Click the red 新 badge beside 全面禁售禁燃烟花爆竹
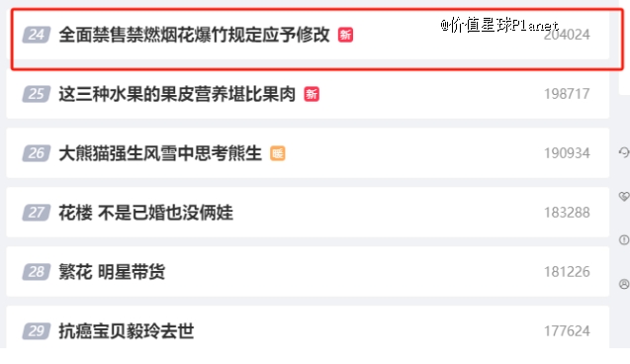The width and height of the screenshot is (630, 364). coord(345,35)
